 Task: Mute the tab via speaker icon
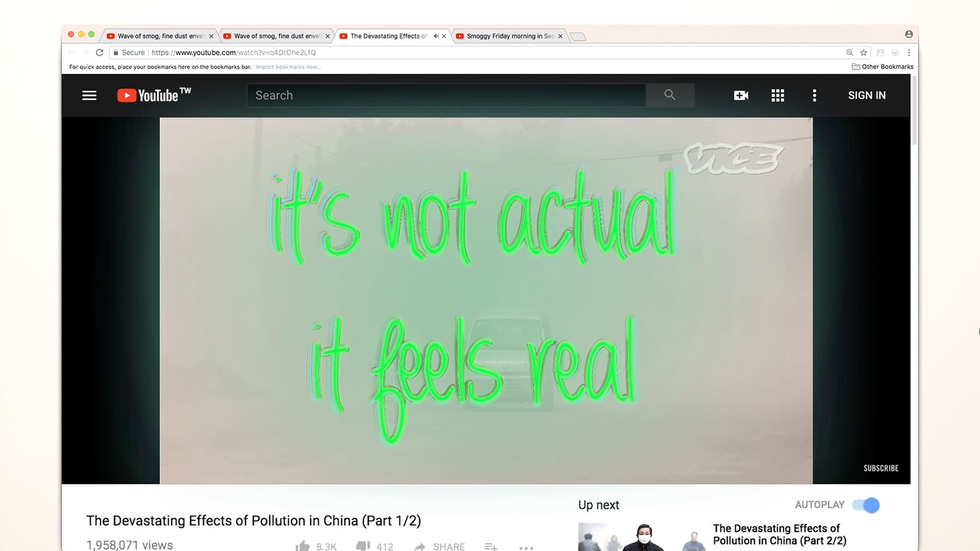[435, 36]
